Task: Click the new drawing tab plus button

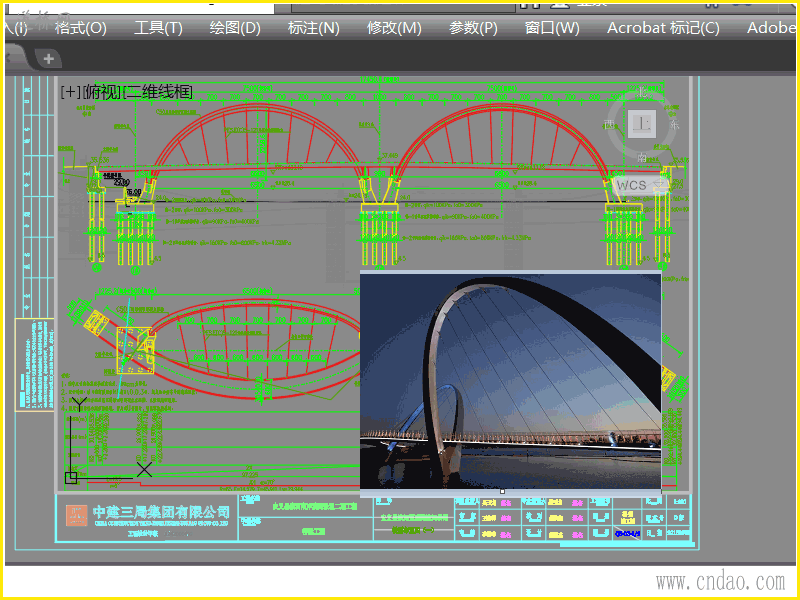Action: [48, 59]
